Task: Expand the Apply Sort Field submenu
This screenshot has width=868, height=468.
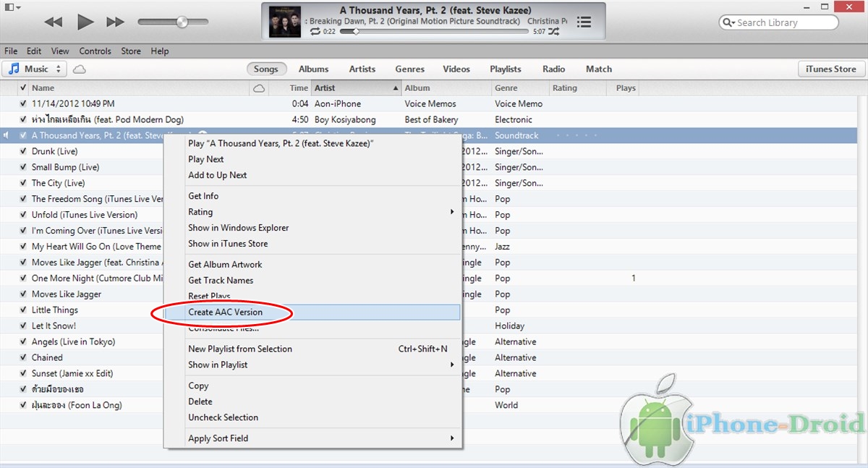Action: [452, 438]
